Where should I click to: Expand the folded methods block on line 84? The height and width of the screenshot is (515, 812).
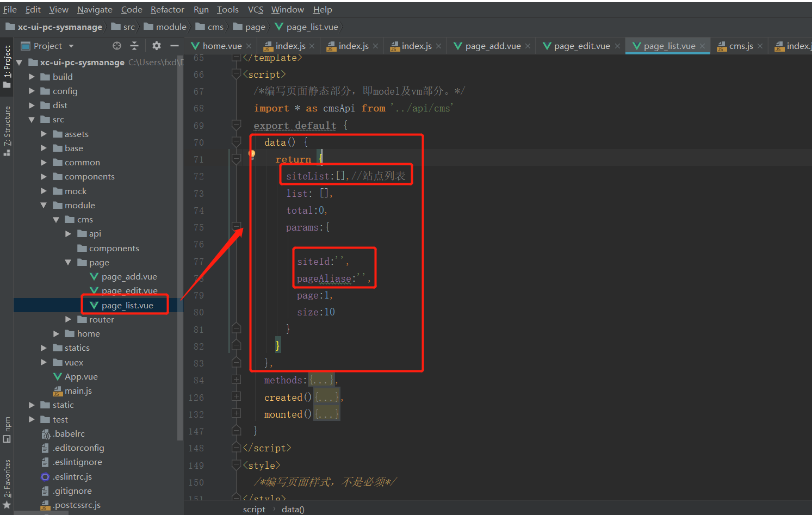tap(236, 380)
